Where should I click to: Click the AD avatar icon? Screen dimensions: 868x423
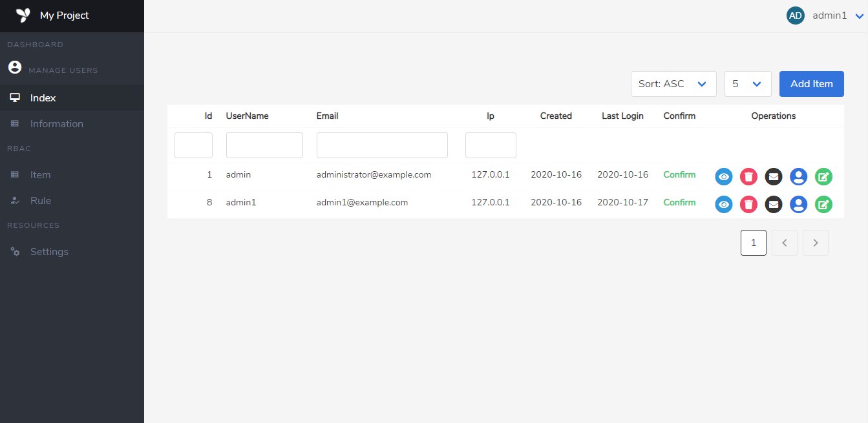pos(796,15)
